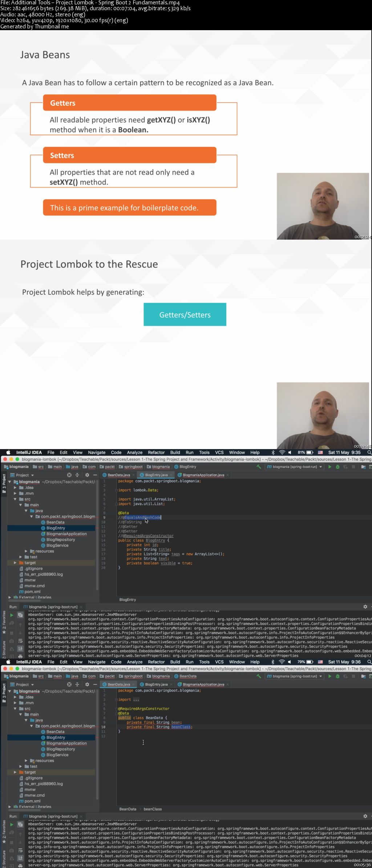Expand the target folder in the lower project tree

click(x=15, y=772)
